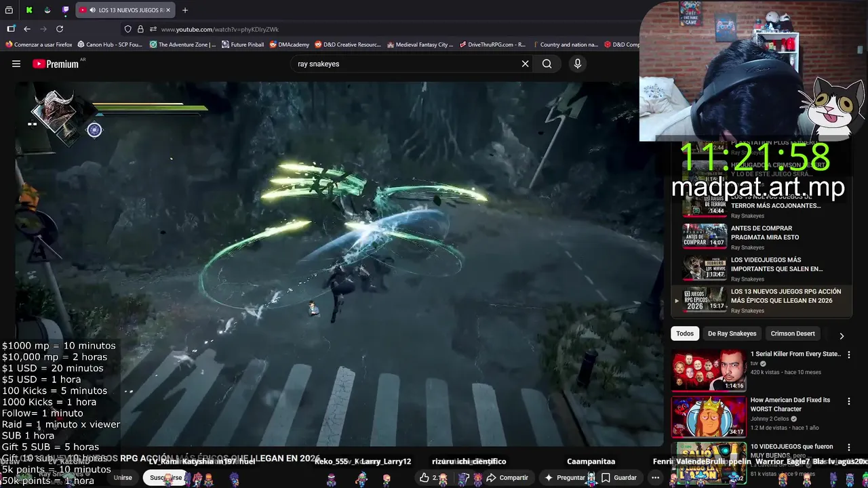Reload the page with the refresh icon
The image size is (868, 488).
(x=60, y=29)
